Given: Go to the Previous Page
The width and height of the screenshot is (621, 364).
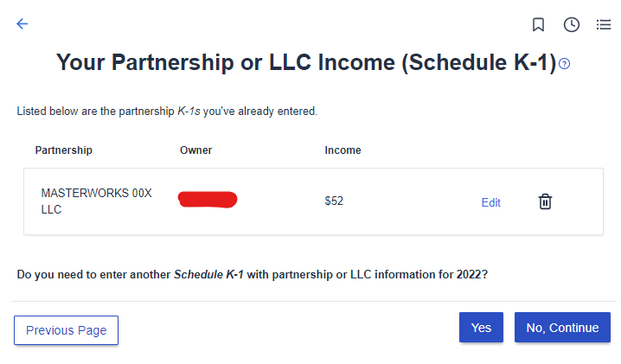Looking at the screenshot, I should tap(66, 329).
